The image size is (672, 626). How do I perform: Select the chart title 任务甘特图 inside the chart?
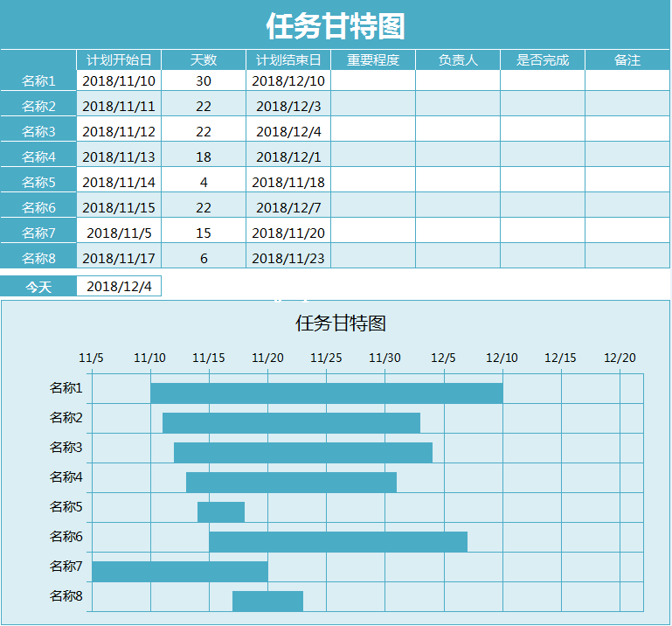[x=341, y=323]
